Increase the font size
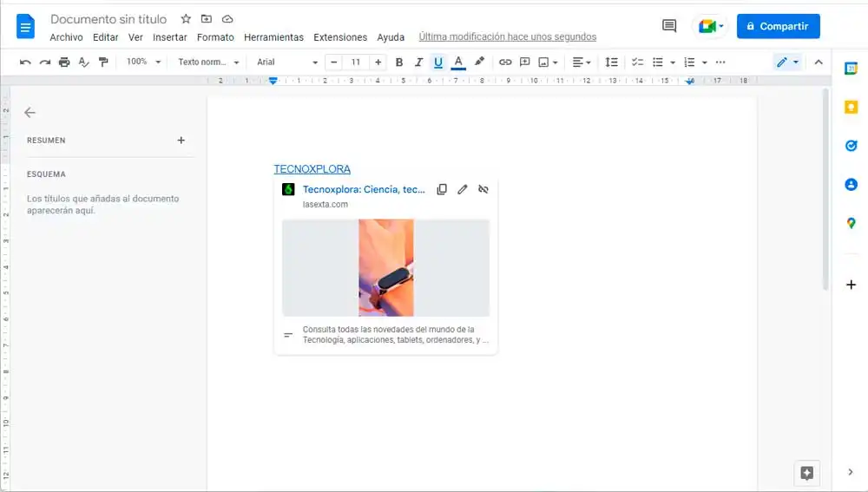 [378, 62]
